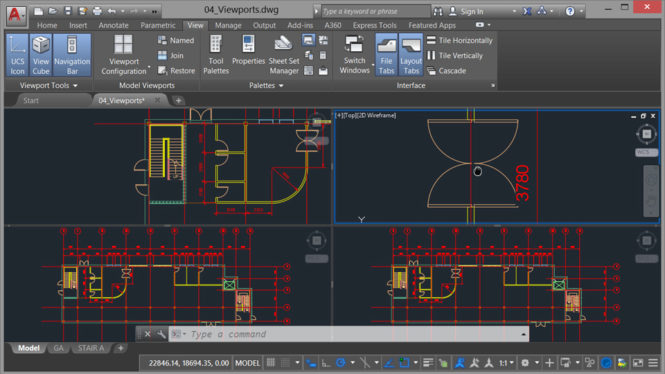Toggle the UCS Icon button
The width and height of the screenshot is (665, 374).
pos(17,55)
